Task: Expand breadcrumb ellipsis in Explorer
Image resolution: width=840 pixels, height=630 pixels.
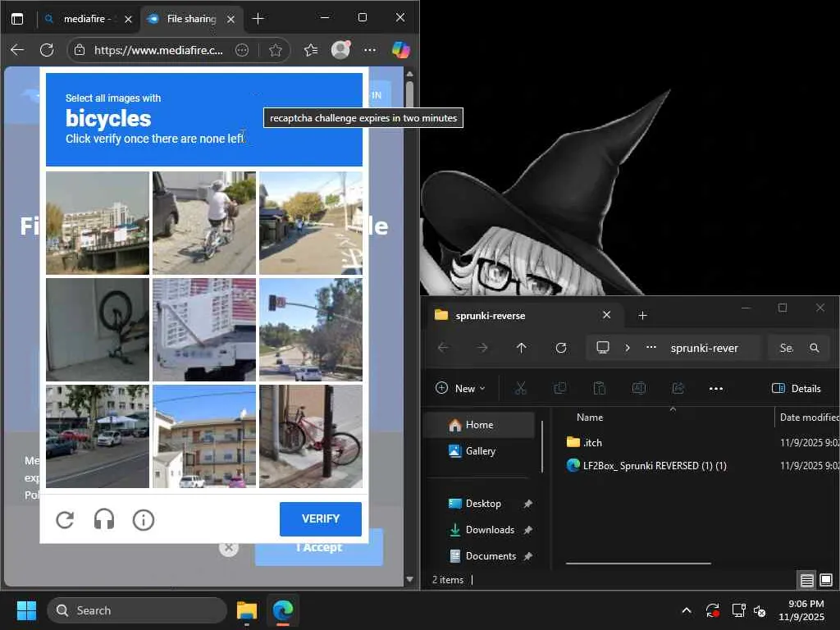Action: tap(651, 347)
